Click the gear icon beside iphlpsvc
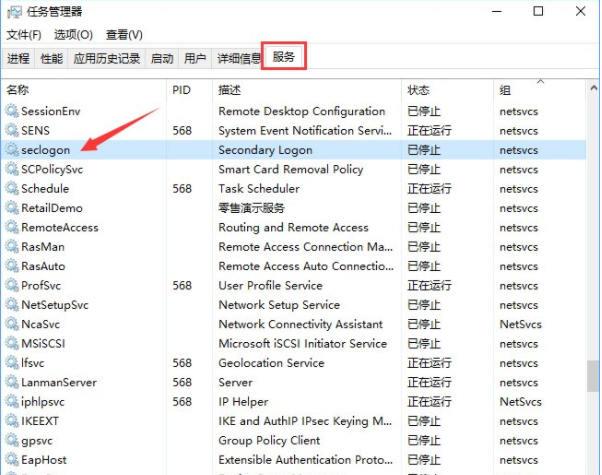 click(12, 402)
